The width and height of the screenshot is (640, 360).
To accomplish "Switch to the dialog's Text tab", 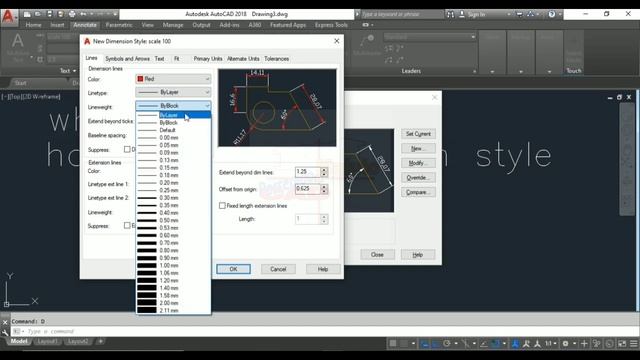I will click(159, 59).
